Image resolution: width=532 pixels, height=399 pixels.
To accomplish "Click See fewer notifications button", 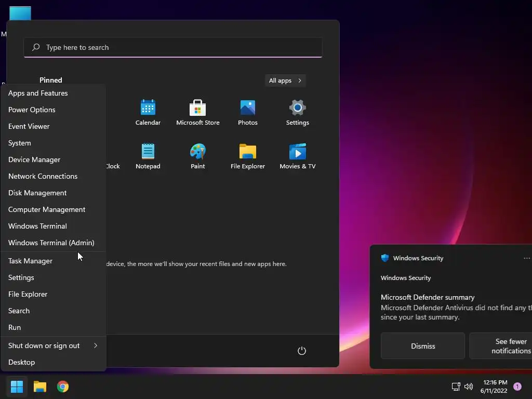I will coord(500,345).
